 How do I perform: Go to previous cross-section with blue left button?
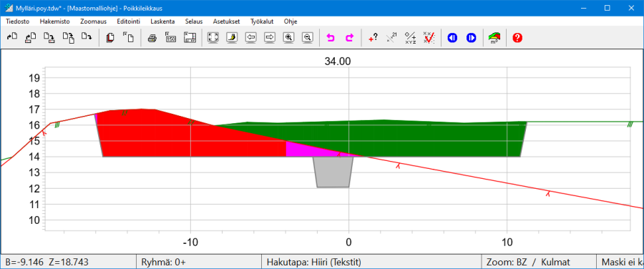point(452,38)
